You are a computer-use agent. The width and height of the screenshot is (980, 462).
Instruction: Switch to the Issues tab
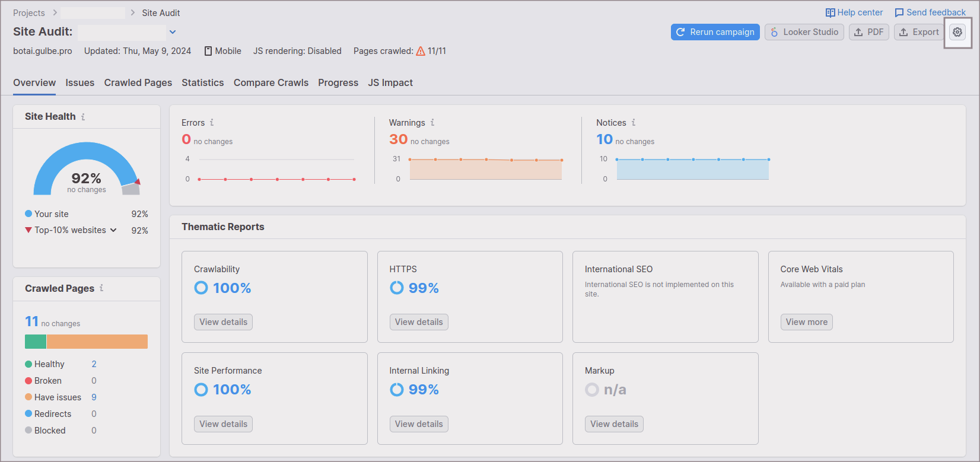[x=79, y=83]
